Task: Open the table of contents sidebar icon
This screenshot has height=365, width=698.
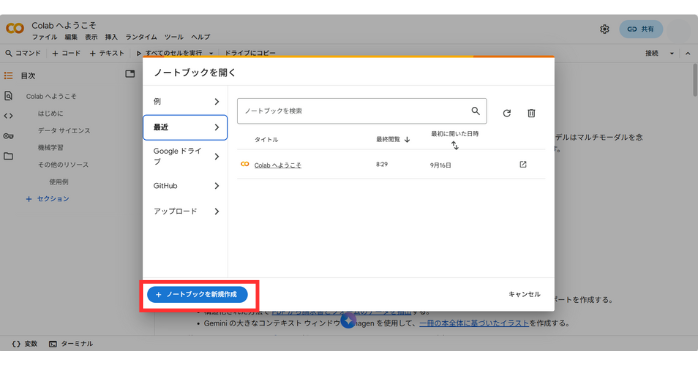Action: click(x=8, y=76)
